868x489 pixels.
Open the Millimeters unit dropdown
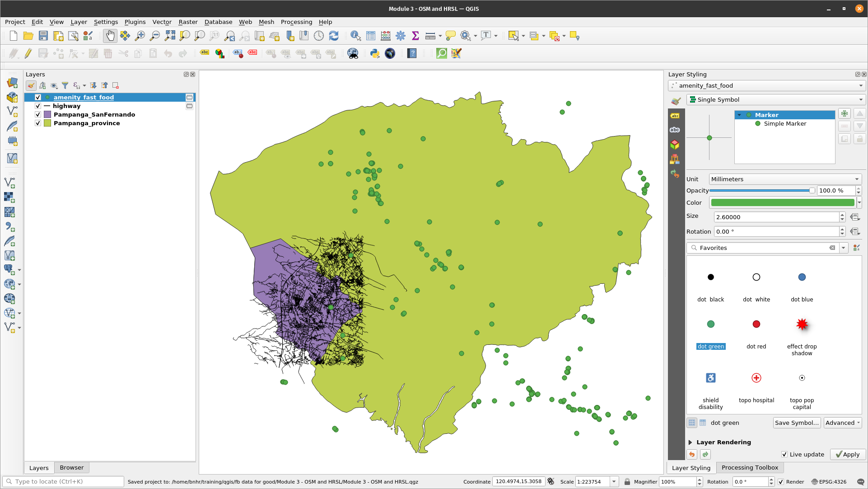[785, 179]
